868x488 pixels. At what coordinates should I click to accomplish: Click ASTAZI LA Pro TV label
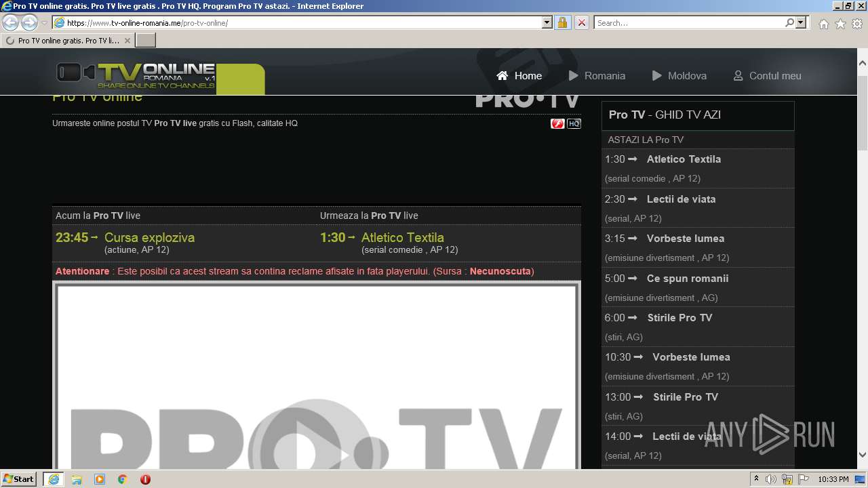(x=646, y=140)
